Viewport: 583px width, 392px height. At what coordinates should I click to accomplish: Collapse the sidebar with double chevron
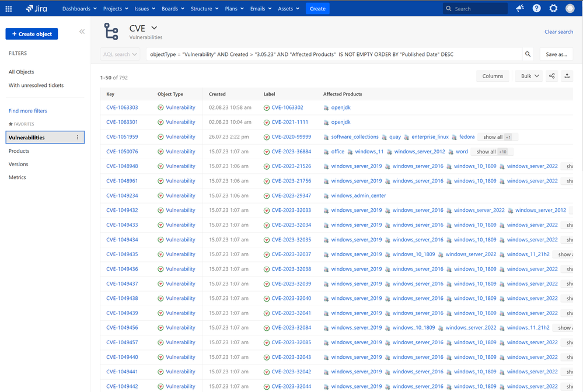[x=82, y=32]
